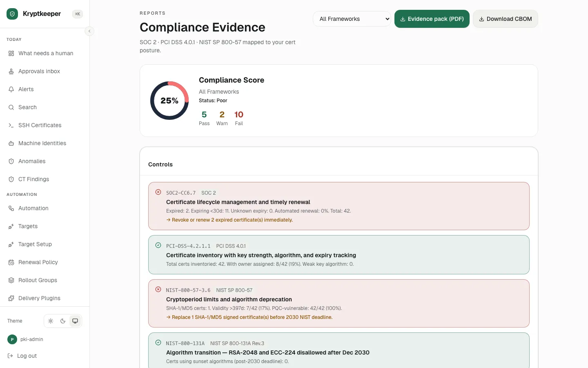The height and width of the screenshot is (368, 588).
Task: Click the Anomalies shield icon
Action: click(x=11, y=161)
